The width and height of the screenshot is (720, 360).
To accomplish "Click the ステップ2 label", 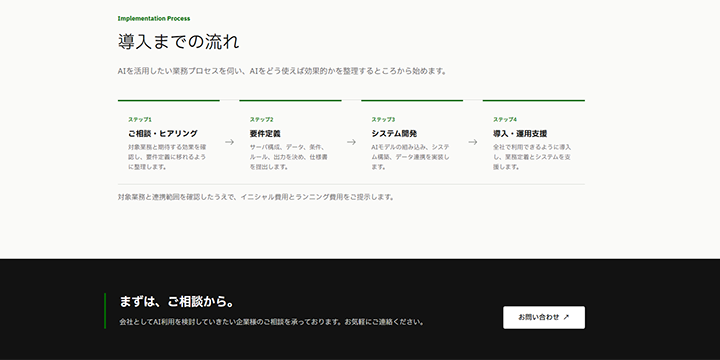I will pos(261,119).
